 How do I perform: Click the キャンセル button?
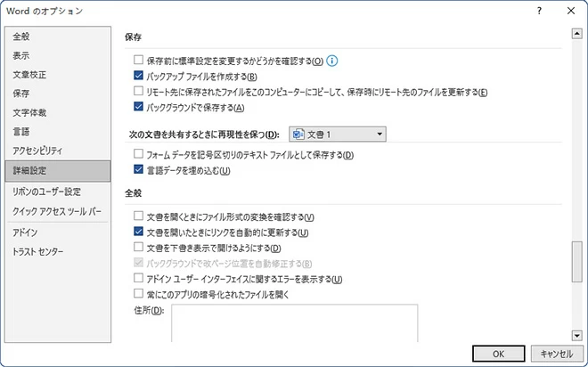click(555, 351)
